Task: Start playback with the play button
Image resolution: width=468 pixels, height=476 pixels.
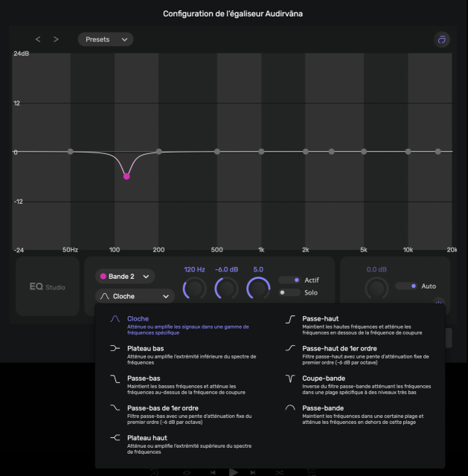Action: pyautogui.click(x=233, y=472)
